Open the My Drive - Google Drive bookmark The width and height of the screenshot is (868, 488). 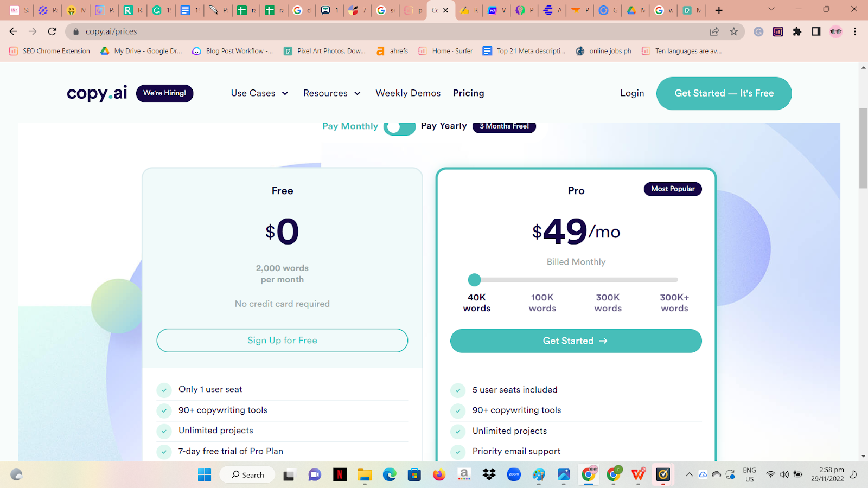pyautogui.click(x=141, y=51)
